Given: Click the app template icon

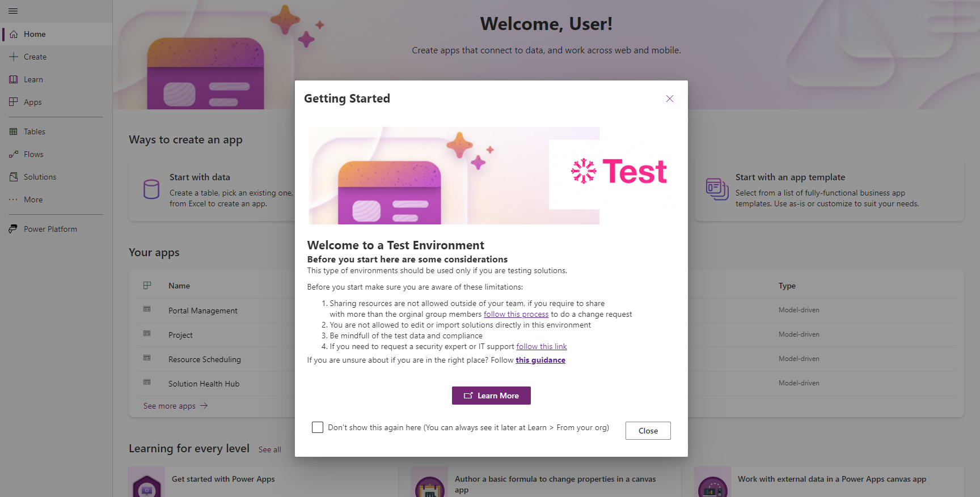Looking at the screenshot, I should point(717,189).
